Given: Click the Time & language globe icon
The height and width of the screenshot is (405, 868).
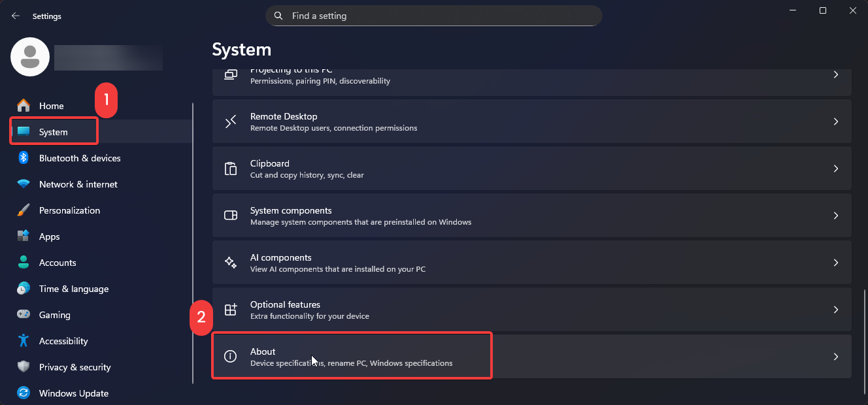Looking at the screenshot, I should (24, 289).
